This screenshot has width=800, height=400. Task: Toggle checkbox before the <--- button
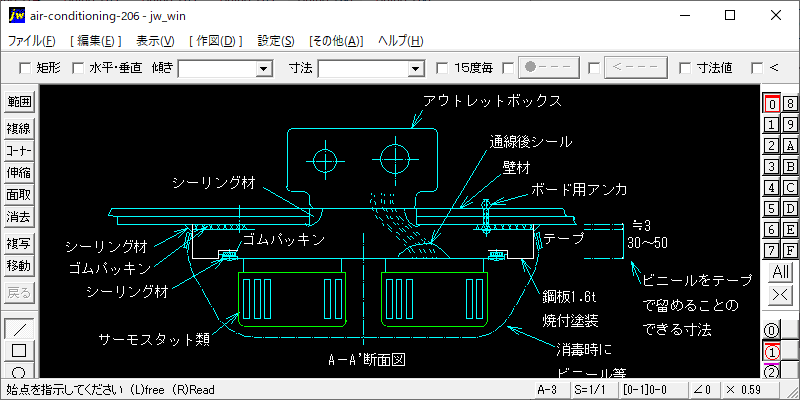coord(594,68)
